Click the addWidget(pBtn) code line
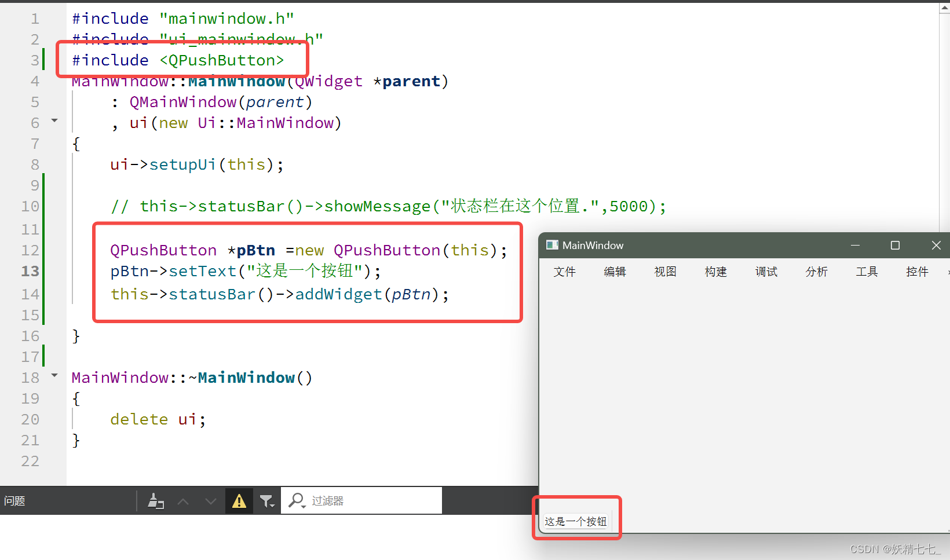 click(x=280, y=294)
